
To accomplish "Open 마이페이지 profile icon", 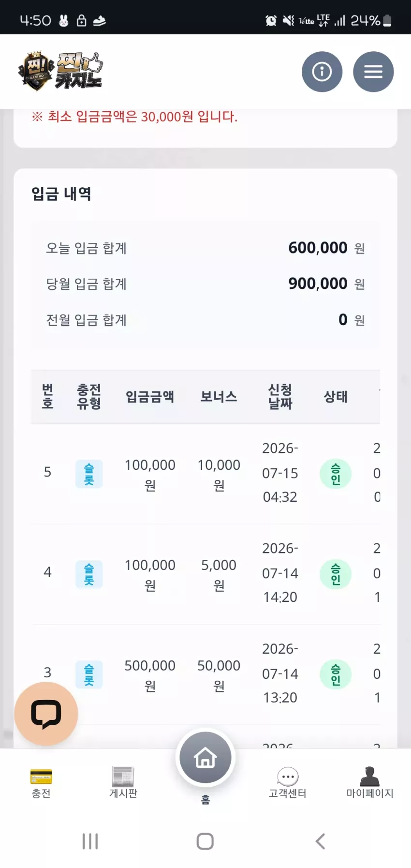I will tap(370, 776).
